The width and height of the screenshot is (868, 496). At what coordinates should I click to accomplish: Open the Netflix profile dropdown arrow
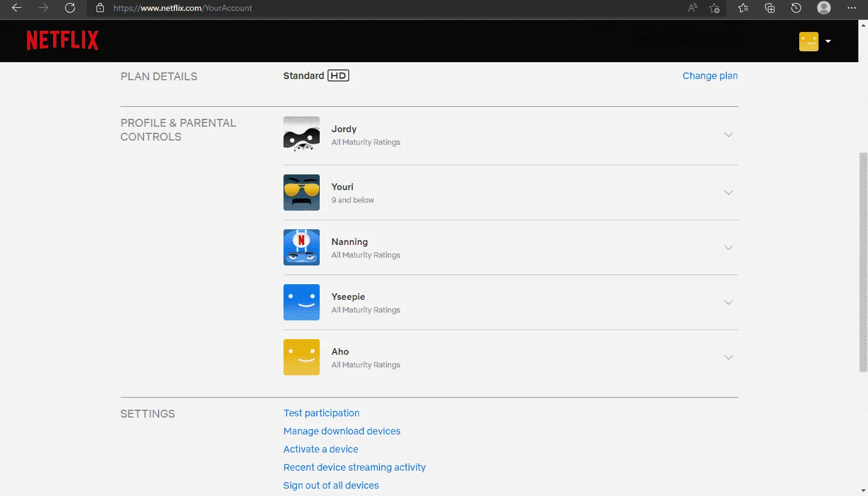pyautogui.click(x=828, y=41)
